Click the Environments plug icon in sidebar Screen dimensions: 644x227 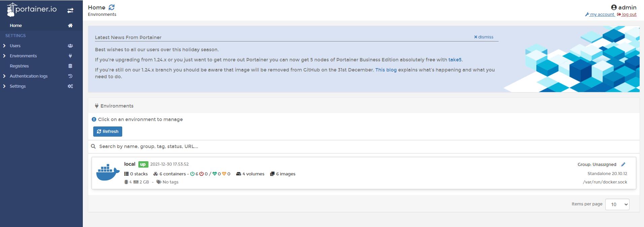click(70, 56)
